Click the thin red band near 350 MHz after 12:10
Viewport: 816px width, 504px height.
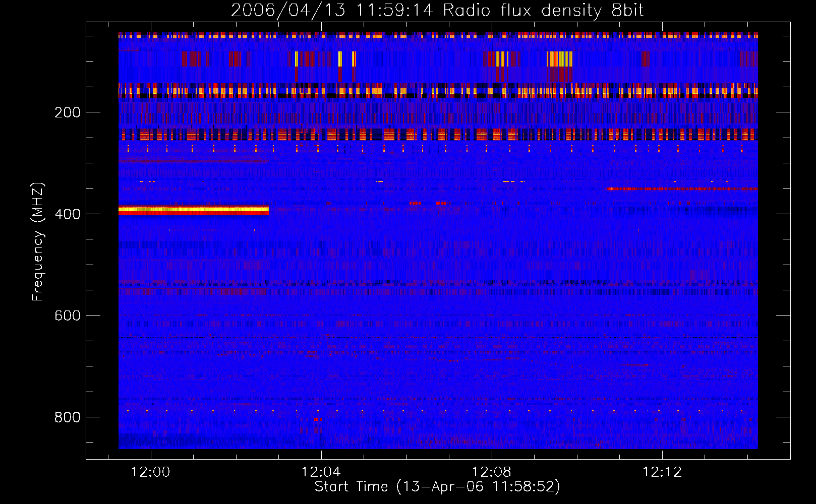[682, 189]
